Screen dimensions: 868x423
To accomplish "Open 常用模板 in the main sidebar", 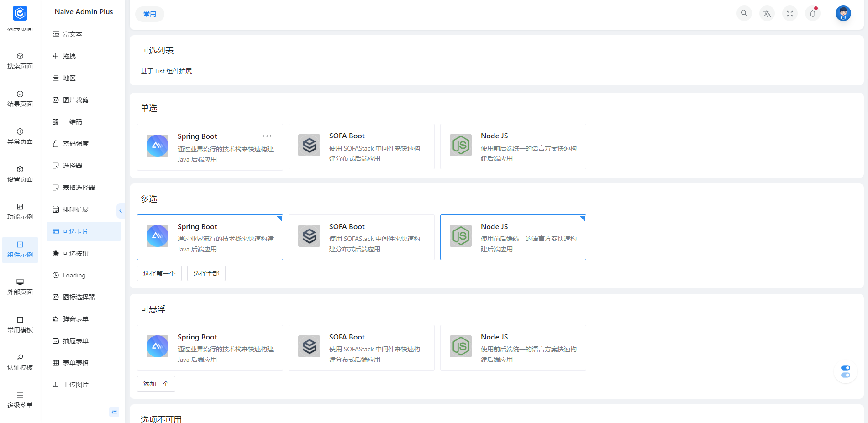I will tap(20, 325).
